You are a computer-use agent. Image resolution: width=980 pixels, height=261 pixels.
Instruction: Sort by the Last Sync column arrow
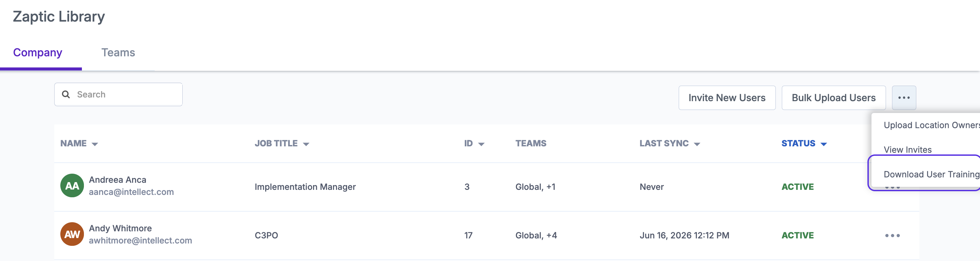(697, 144)
